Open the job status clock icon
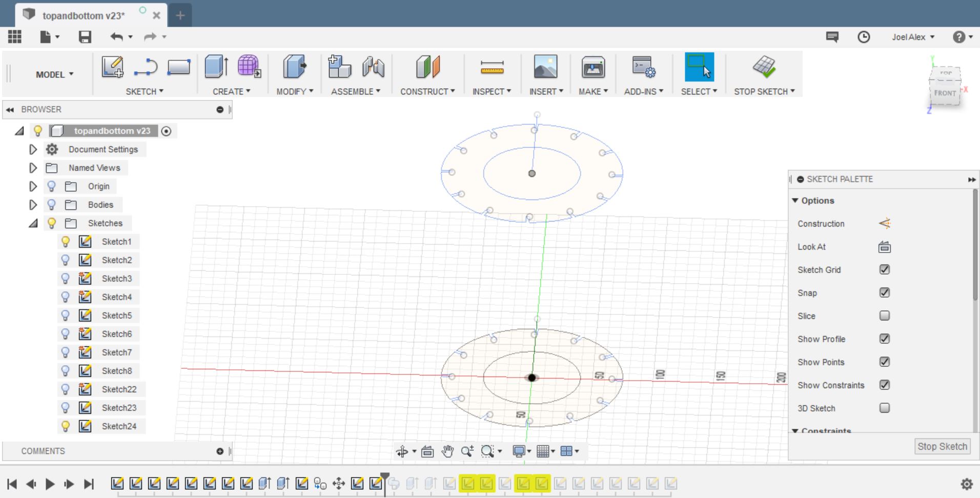980x498 pixels. 864,37
